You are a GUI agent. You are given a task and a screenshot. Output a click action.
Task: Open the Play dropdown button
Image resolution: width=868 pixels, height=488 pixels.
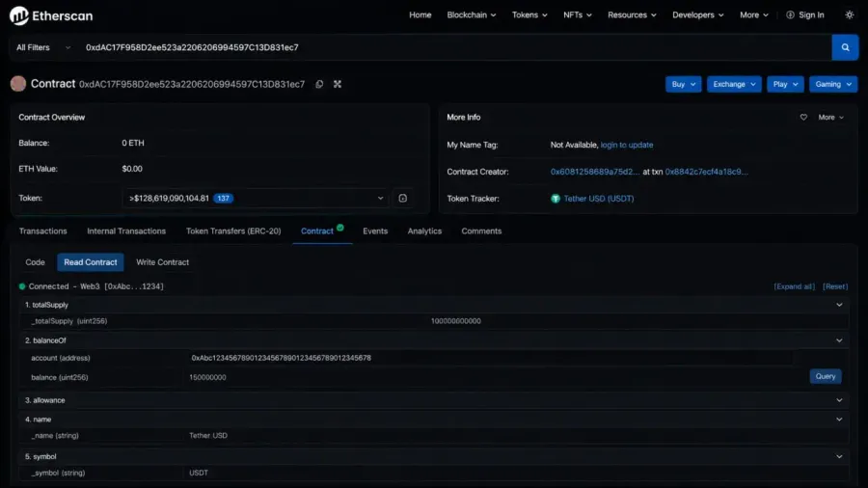pyautogui.click(x=785, y=84)
